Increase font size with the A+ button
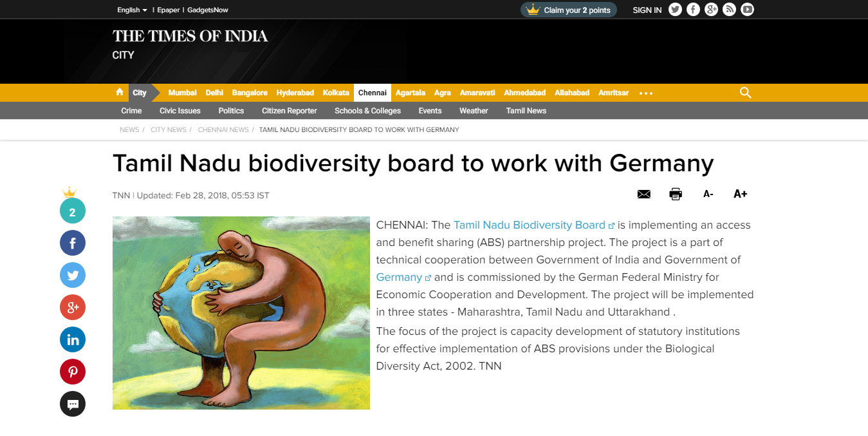 coord(740,194)
